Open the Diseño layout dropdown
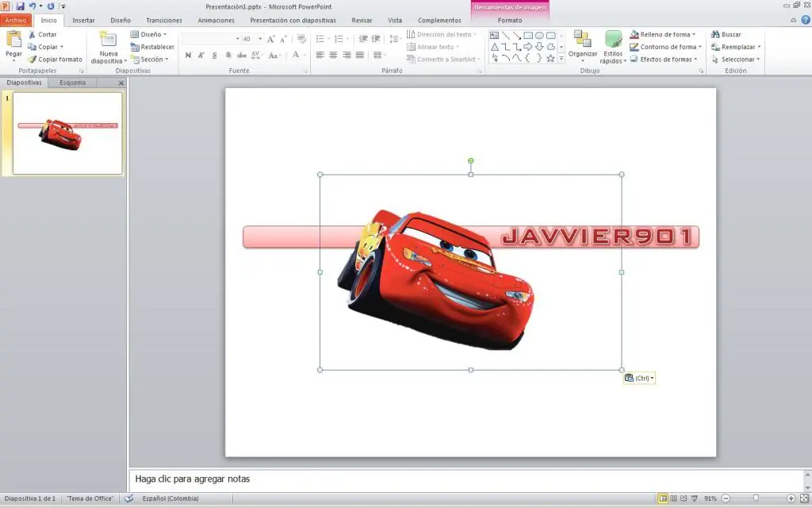812x508 pixels. [x=148, y=34]
